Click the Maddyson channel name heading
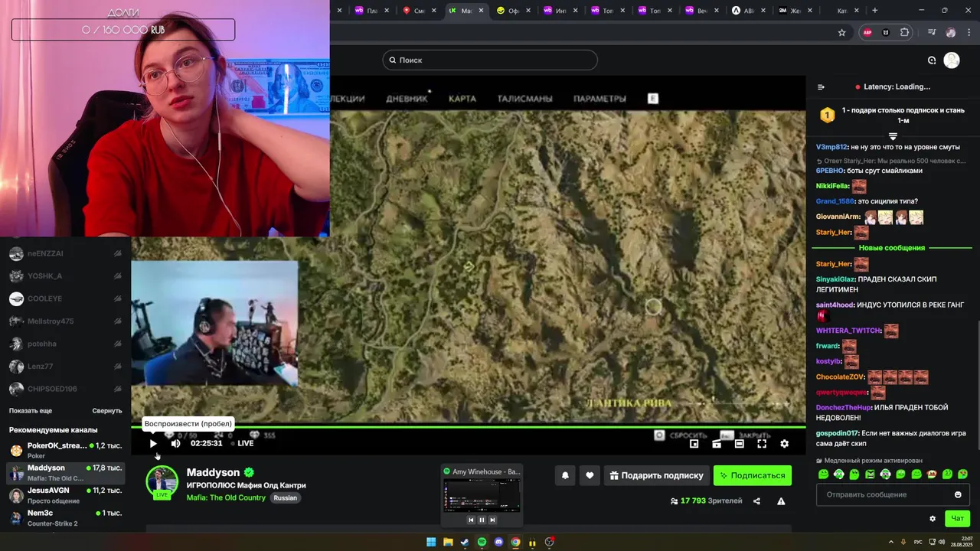Viewport: 980px width, 551px height. (214, 472)
